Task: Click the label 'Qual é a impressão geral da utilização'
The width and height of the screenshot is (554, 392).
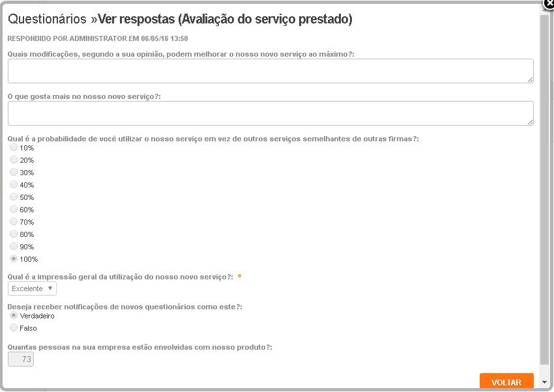Action: (121, 277)
